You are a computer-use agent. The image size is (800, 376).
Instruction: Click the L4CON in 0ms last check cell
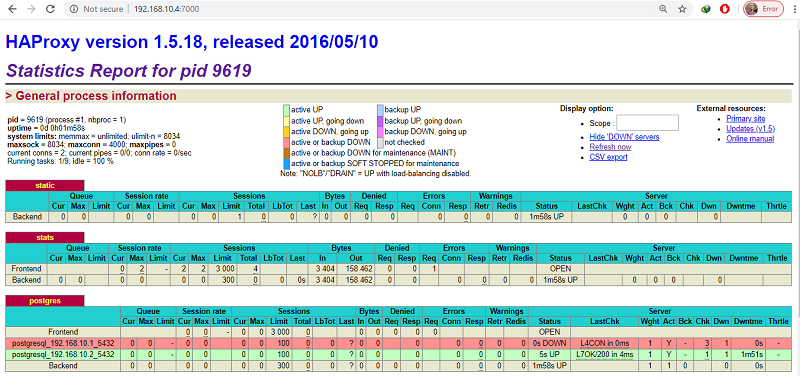coord(605,343)
